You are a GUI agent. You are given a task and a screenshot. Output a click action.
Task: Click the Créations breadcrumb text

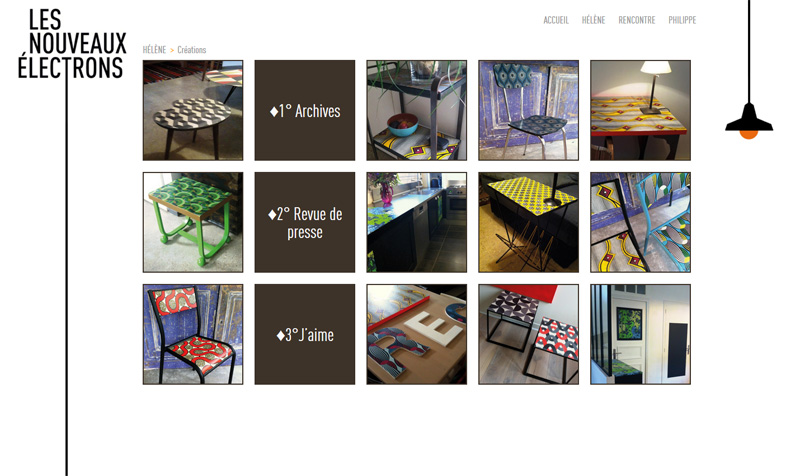tap(191, 49)
